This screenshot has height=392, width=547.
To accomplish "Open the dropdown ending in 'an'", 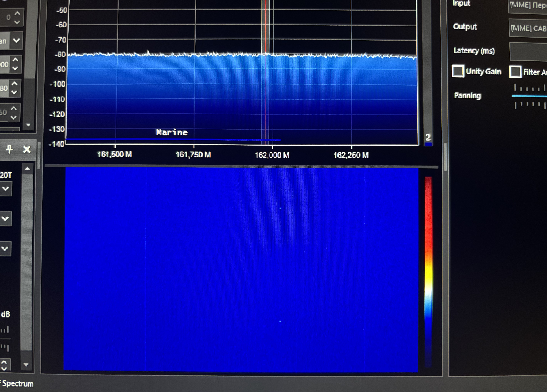I will (16, 40).
